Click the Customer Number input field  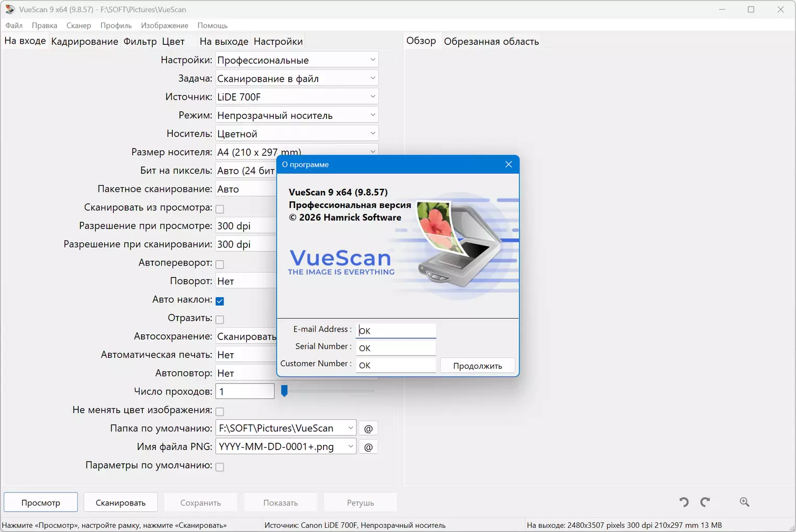(x=396, y=365)
